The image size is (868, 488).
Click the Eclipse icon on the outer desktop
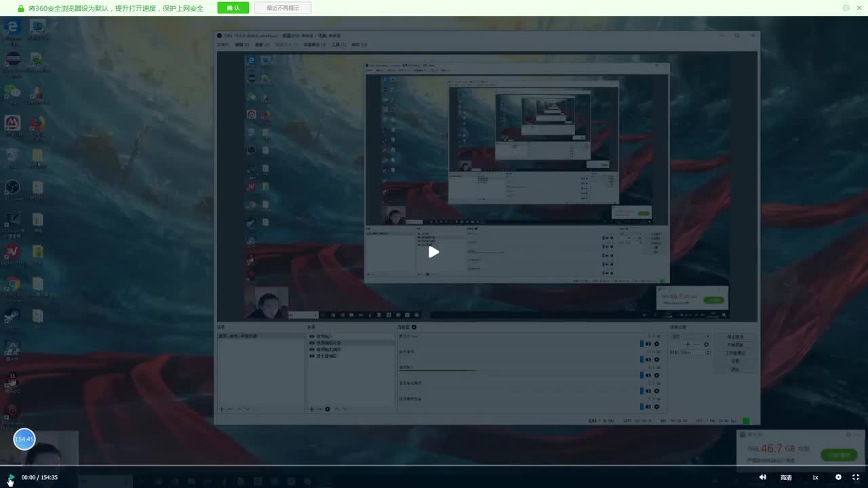point(12,59)
